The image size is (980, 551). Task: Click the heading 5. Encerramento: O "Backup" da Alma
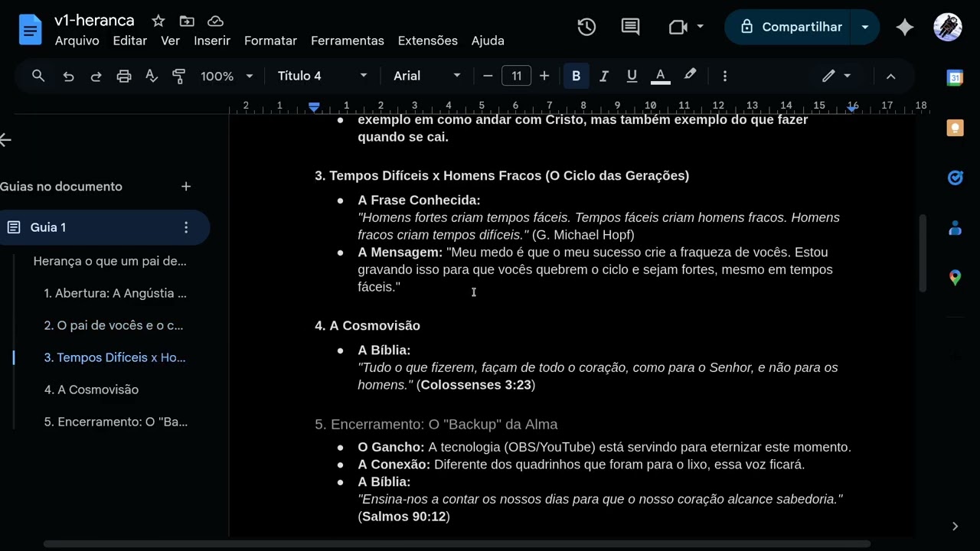[436, 424]
